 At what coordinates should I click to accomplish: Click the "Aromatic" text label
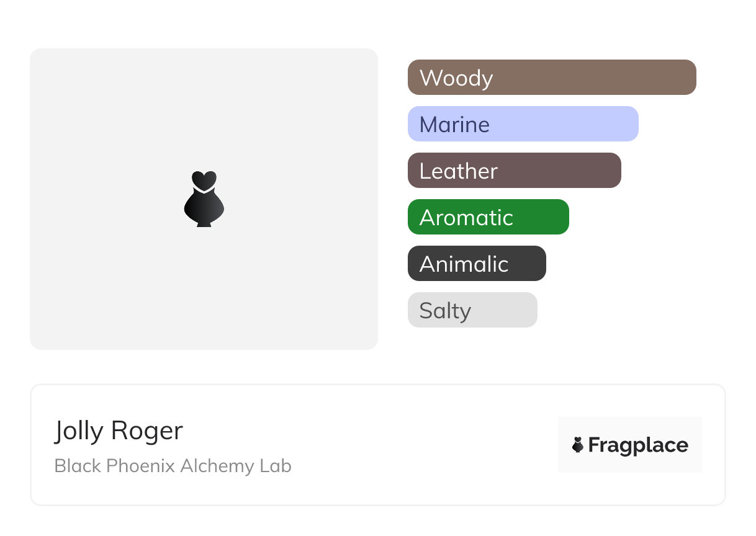tap(466, 218)
